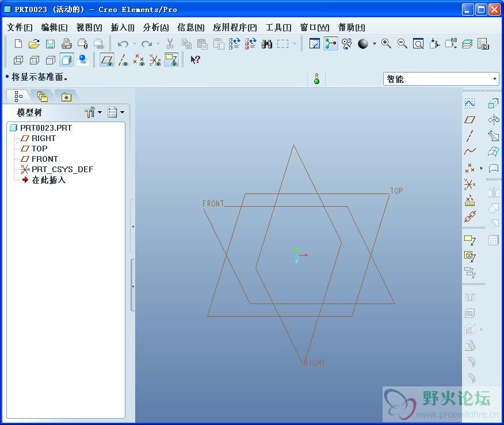This screenshot has width=504, height=425.
Task: Undo the last action
Action: 123,44
